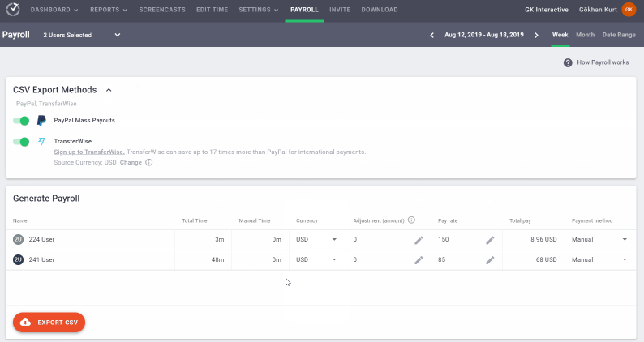644x342 pixels.
Task: Click the Adjustment (amount) info icon
Action: coord(411,220)
